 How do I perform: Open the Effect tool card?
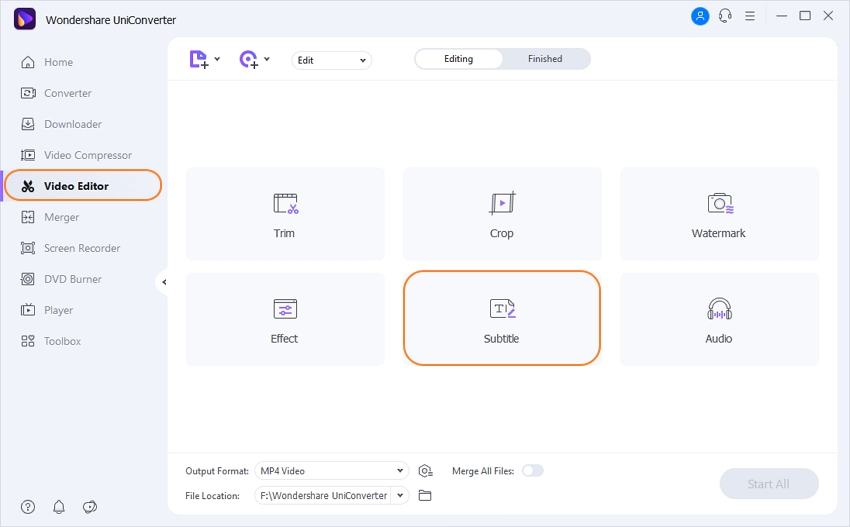(285, 319)
